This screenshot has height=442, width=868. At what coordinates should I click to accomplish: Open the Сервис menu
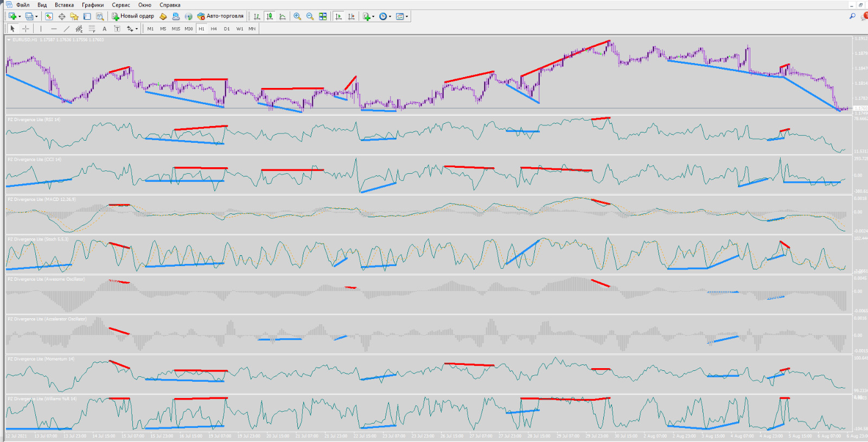click(121, 5)
